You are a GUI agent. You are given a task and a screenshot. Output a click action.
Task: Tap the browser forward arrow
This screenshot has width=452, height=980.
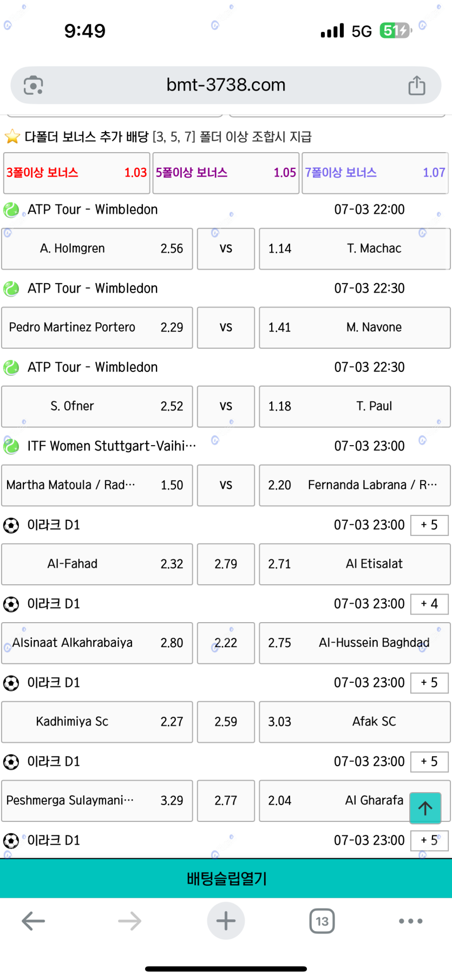tap(129, 921)
